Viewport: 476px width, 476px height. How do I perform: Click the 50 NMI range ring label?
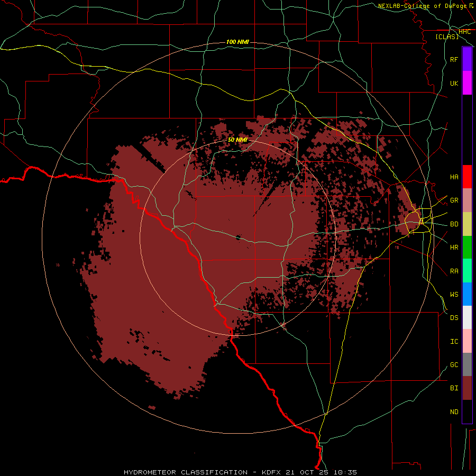point(237,140)
